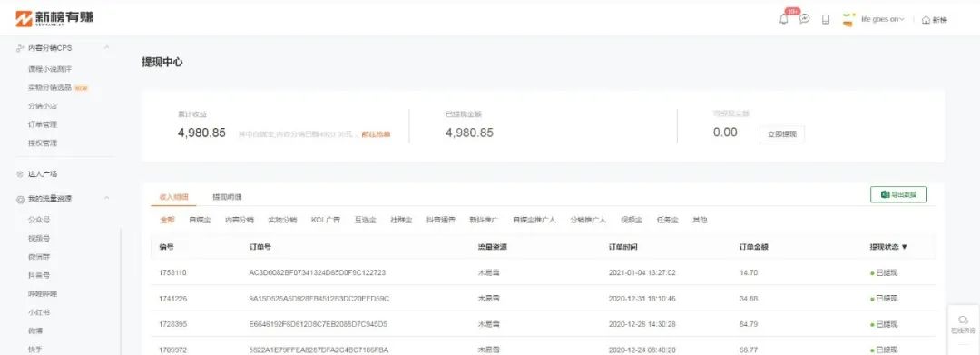
Task: Click the user avatar image
Action: 848,19
